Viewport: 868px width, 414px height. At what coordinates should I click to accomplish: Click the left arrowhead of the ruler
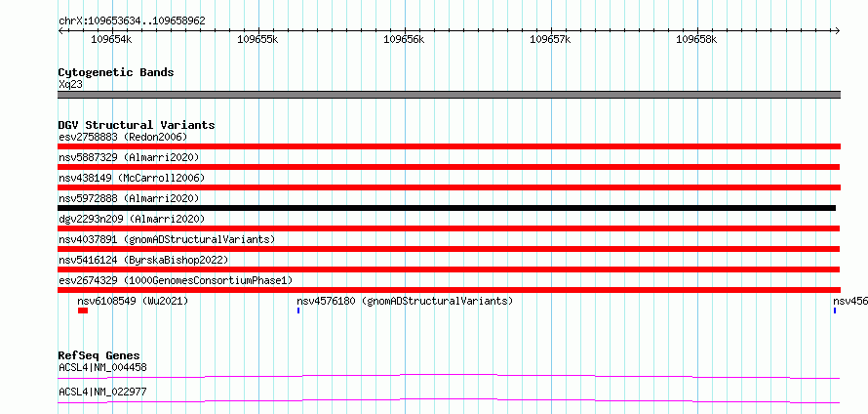pyautogui.click(x=60, y=30)
